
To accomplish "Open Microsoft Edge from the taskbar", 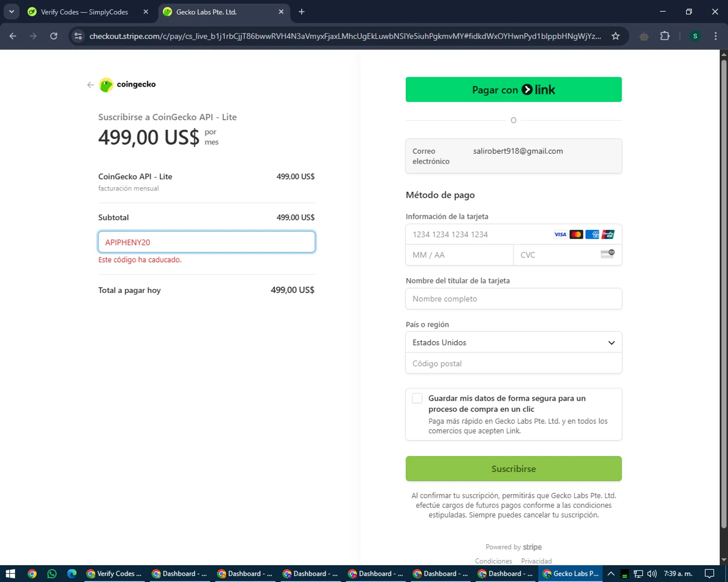I will point(72,574).
